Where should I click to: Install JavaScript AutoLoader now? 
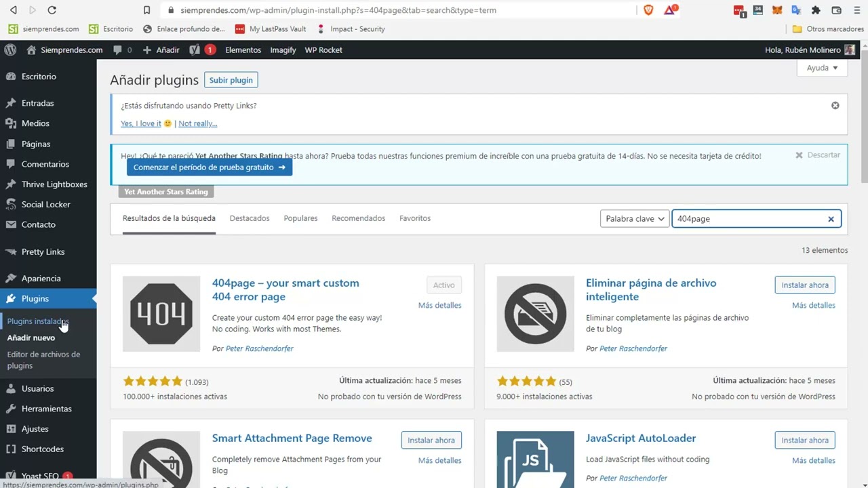805,441
